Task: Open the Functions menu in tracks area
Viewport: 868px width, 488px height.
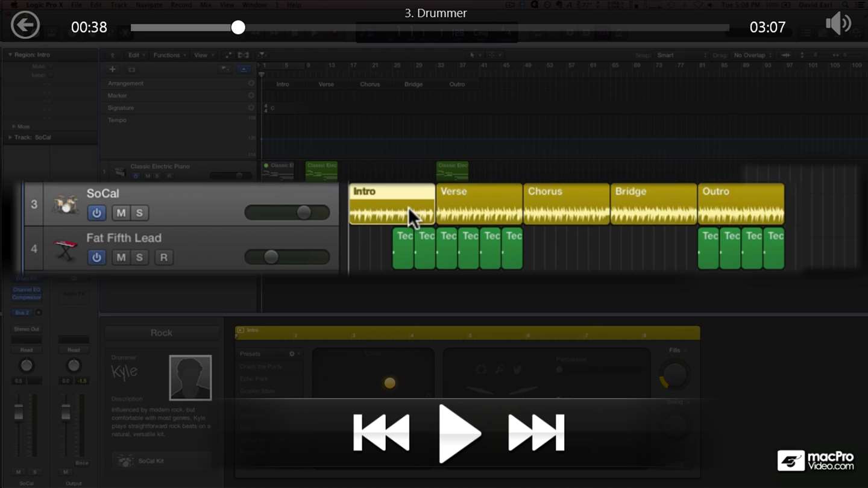Action: tap(169, 55)
